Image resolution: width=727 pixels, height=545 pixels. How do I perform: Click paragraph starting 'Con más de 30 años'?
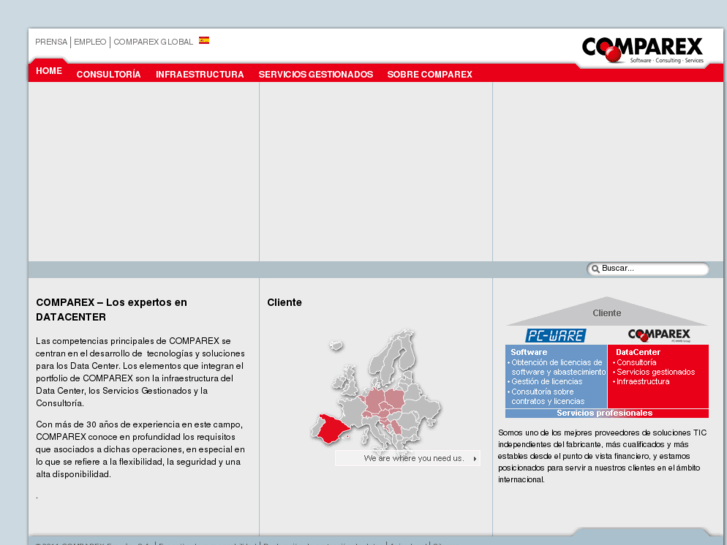[140, 449]
